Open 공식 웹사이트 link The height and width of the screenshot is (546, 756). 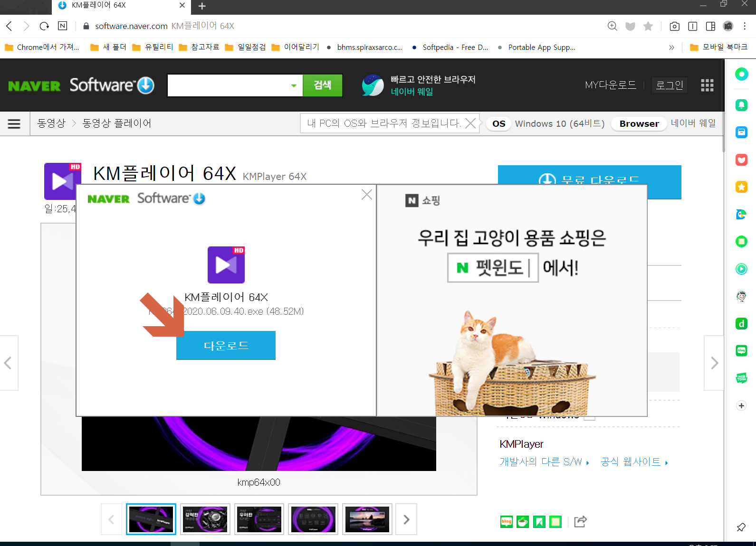(x=634, y=462)
